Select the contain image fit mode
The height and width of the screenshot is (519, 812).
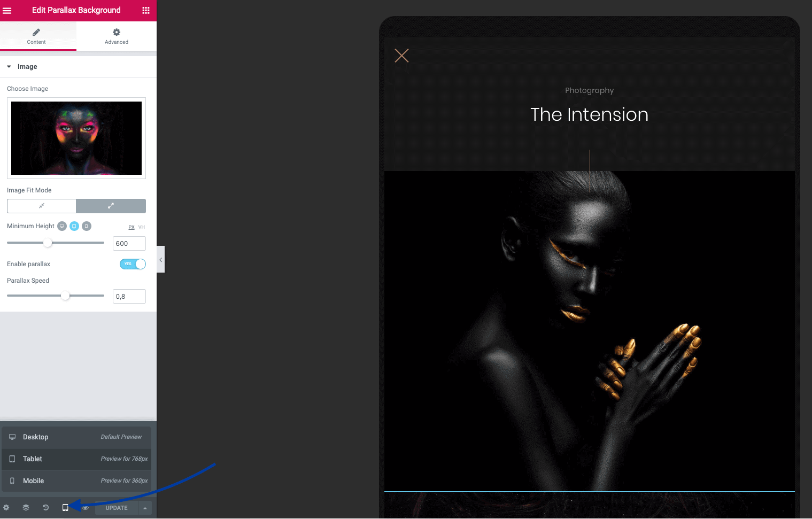click(42, 206)
